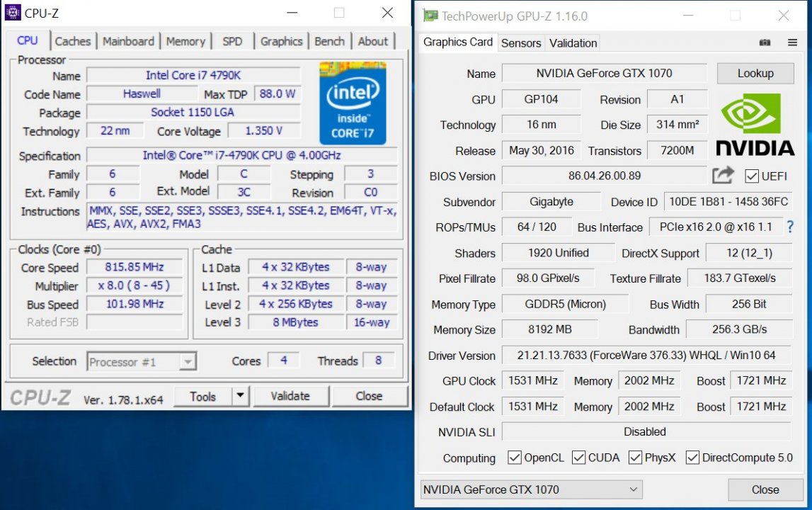Click the BIOS Version field 86.04.26.00.89
Image resolution: width=812 pixels, height=510 pixels.
(605, 176)
